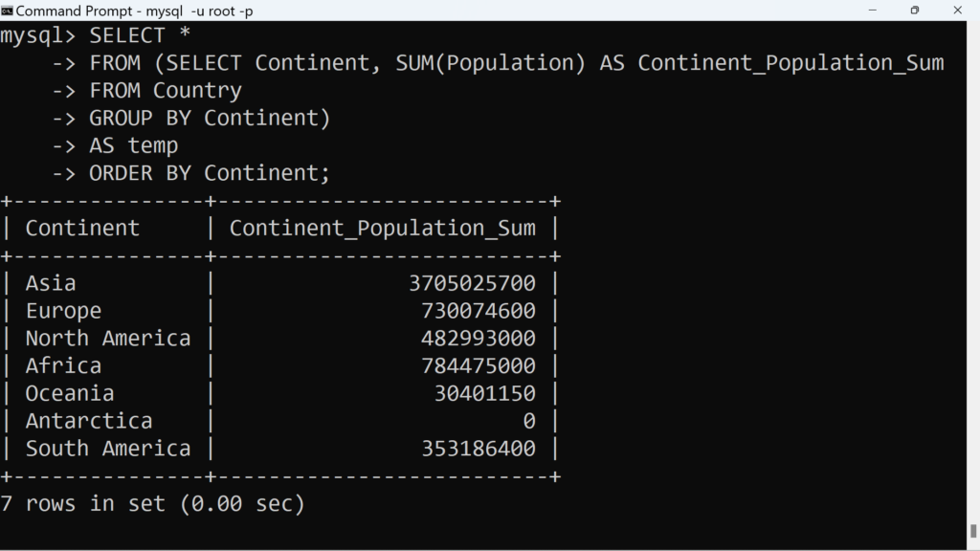
Task: Click the 'Europe' row label
Action: coord(63,311)
